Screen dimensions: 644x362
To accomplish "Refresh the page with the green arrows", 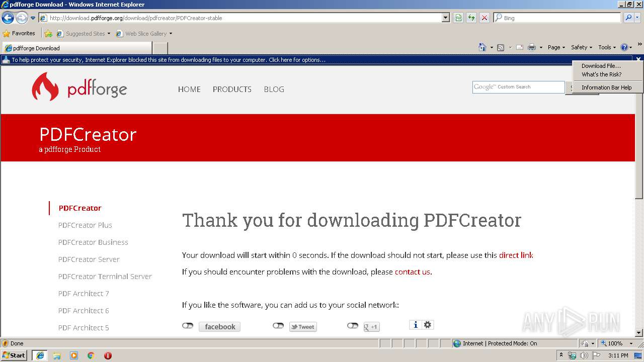I will tap(471, 18).
